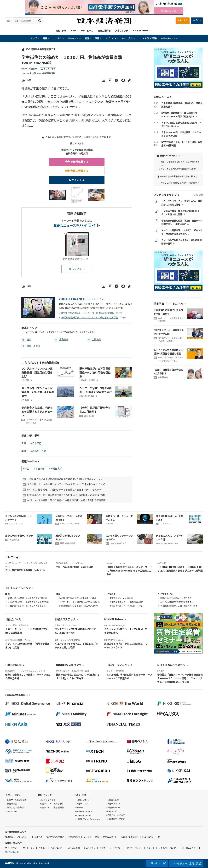Open the apartment building photo thumbnail
The width and height of the screenshot is (208, 868).
point(57,194)
